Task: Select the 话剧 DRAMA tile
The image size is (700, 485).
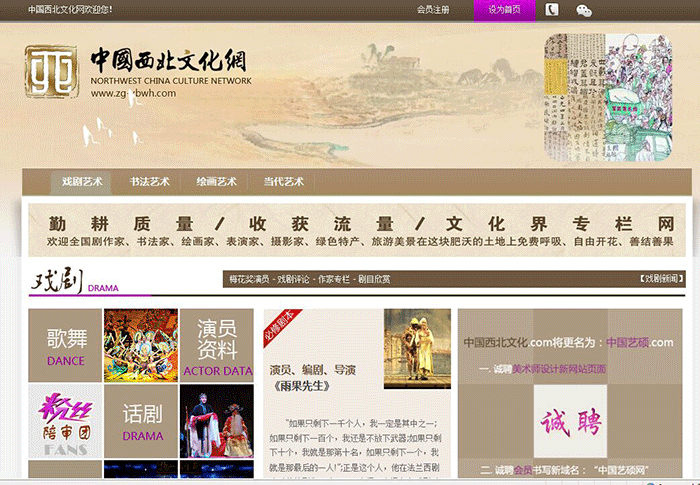Action: click(x=142, y=420)
